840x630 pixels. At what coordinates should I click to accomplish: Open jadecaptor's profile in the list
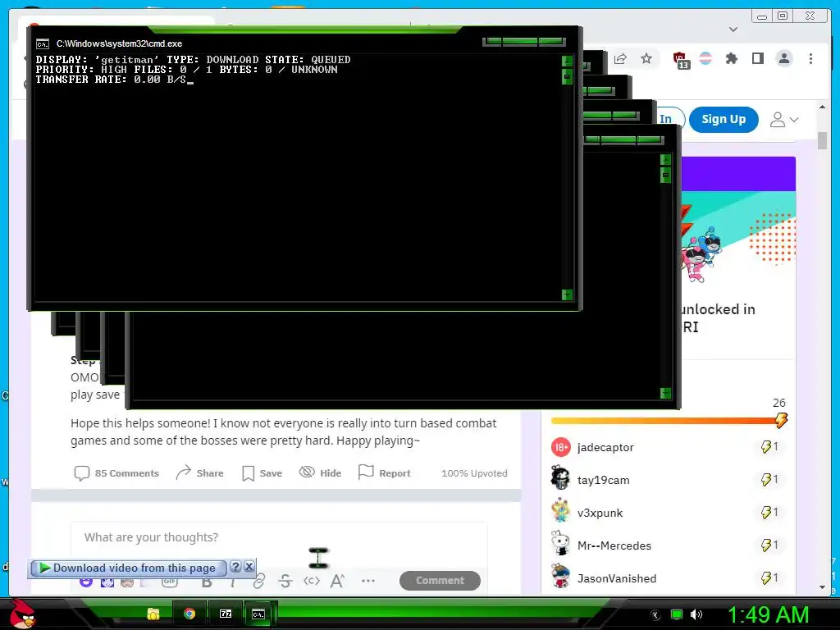point(605,447)
